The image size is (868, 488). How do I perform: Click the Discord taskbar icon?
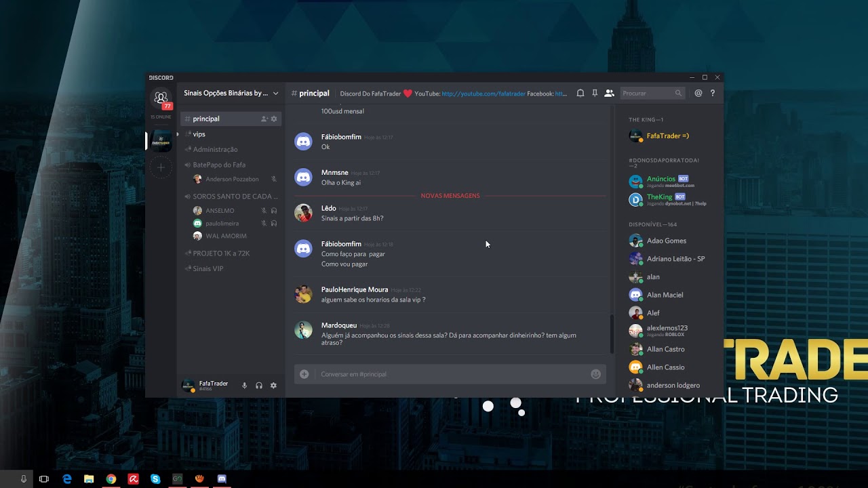[x=222, y=479]
